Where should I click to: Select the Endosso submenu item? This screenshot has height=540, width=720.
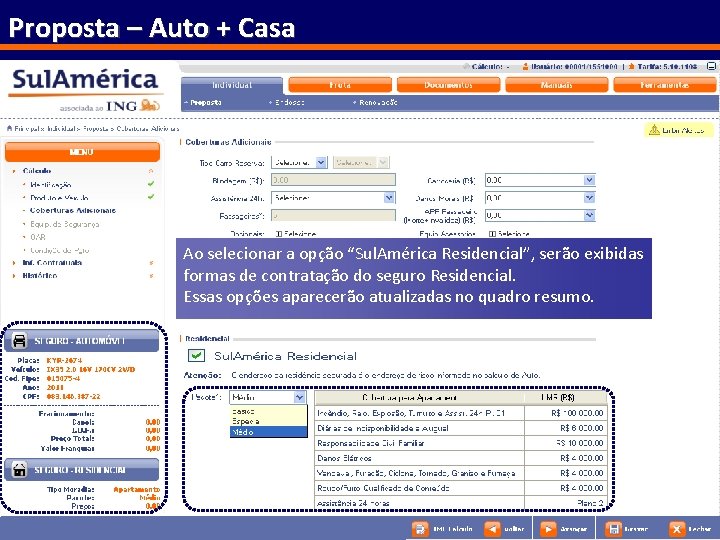click(289, 102)
